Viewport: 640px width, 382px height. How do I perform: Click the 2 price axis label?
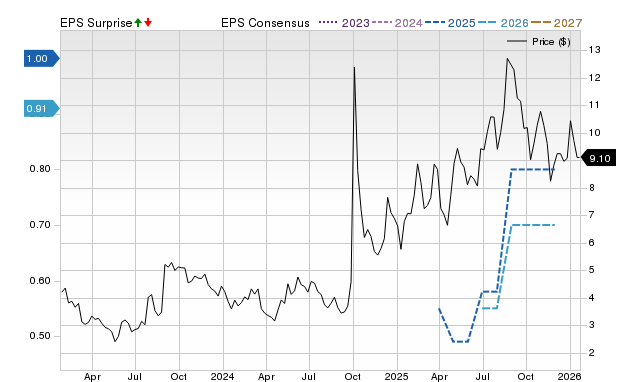point(591,353)
